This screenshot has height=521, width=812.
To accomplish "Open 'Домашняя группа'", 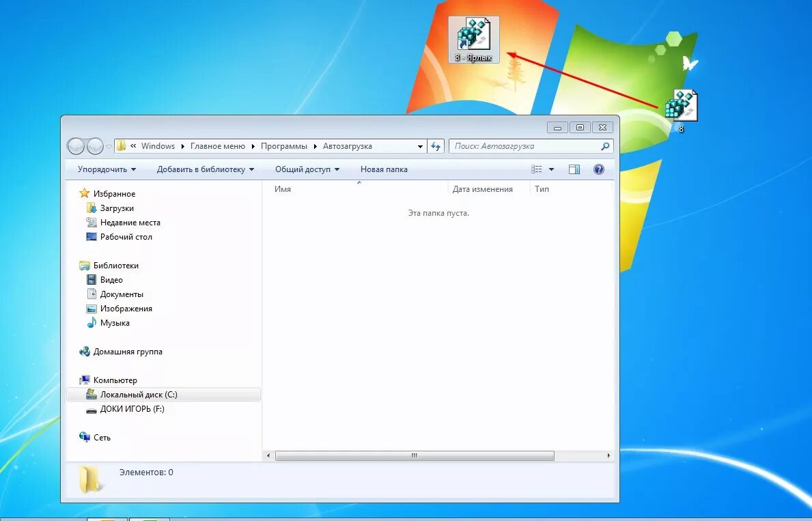I will tap(128, 352).
